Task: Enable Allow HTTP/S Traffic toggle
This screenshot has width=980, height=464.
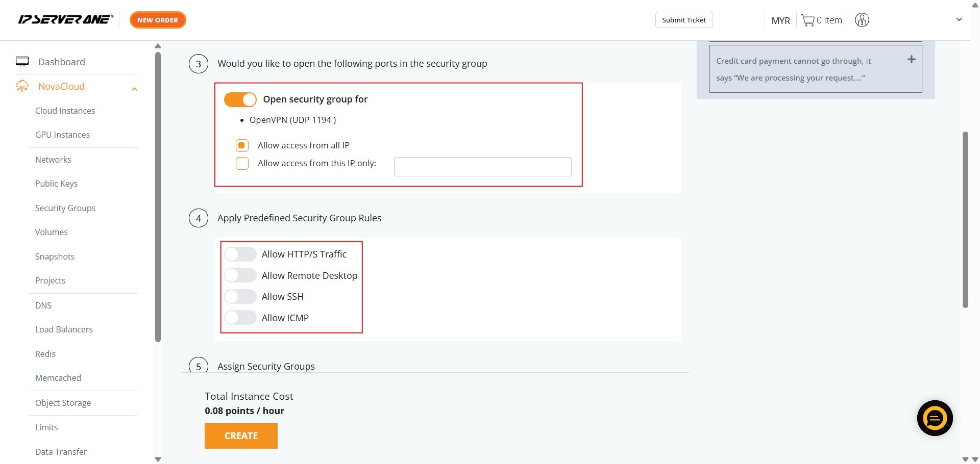Action: (x=240, y=254)
